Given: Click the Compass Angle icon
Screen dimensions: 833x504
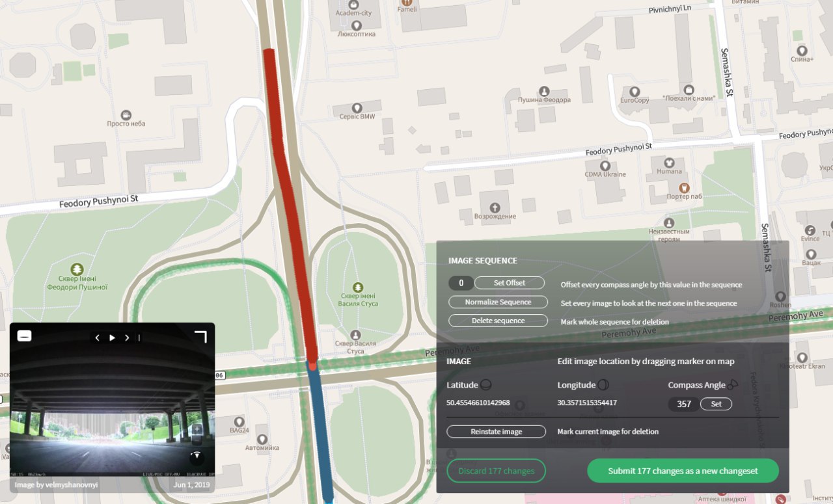Looking at the screenshot, I should (x=733, y=384).
